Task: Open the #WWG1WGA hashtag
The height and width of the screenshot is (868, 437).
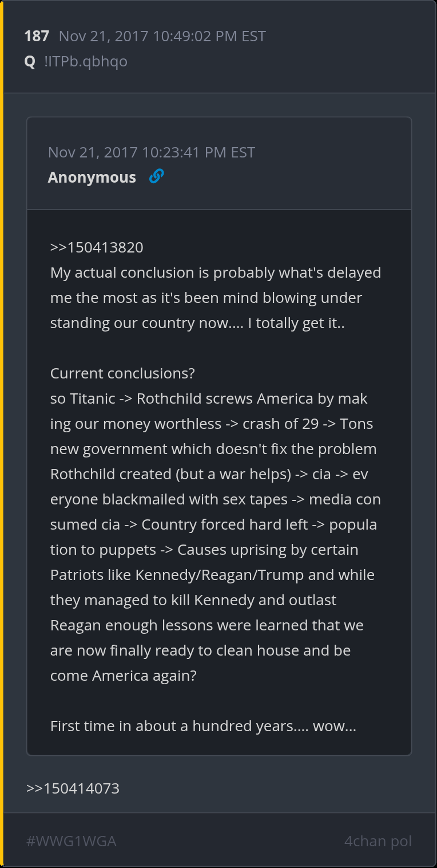Action: click(x=71, y=841)
